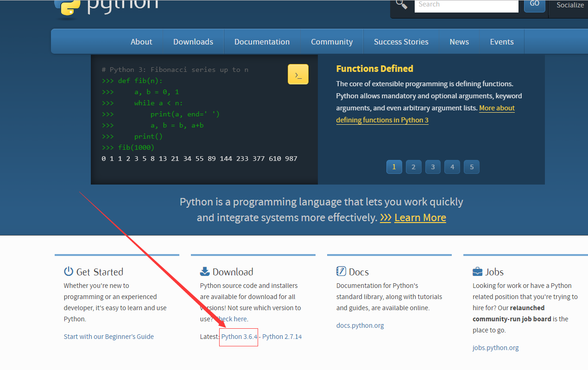The width and height of the screenshot is (588, 370).
Task: Click the Download heading
Action: [233, 272]
